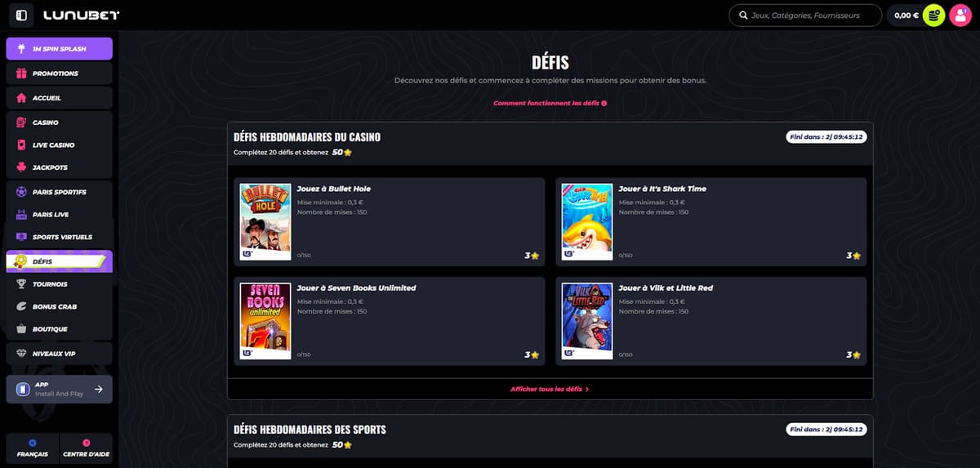Click the Niveaux VIP diamond icon
The image size is (980, 468).
[21, 354]
